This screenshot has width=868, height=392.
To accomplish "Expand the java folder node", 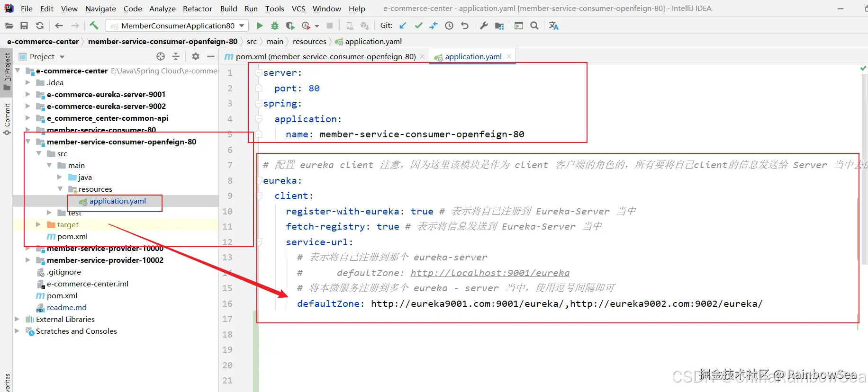I will click(60, 177).
